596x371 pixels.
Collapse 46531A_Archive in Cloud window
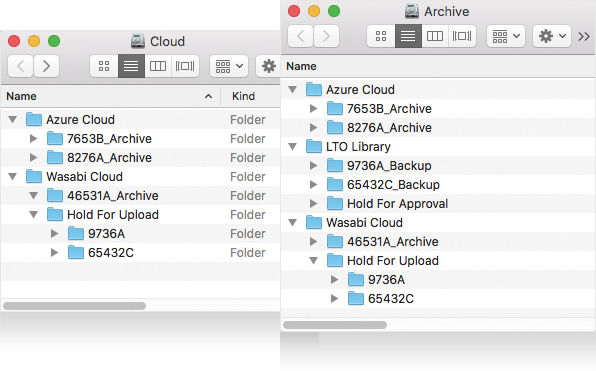(33, 196)
